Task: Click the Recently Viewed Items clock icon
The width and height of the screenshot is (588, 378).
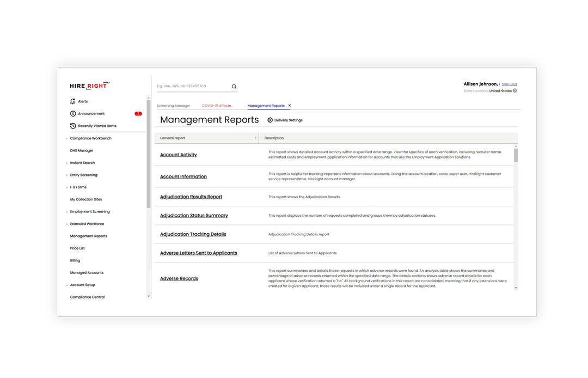Action: [72, 125]
